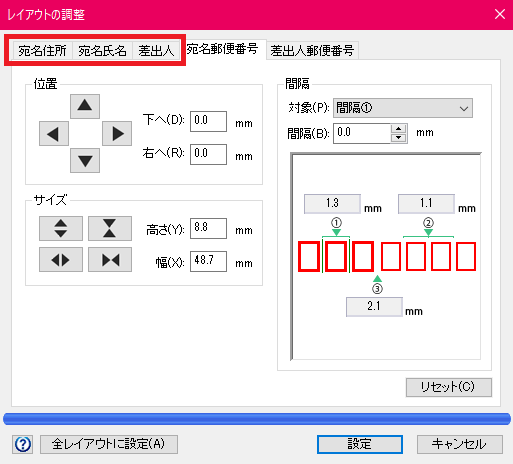Click the 下へ(D) input field
Viewport: 513px width, 464px height.
tap(208, 121)
